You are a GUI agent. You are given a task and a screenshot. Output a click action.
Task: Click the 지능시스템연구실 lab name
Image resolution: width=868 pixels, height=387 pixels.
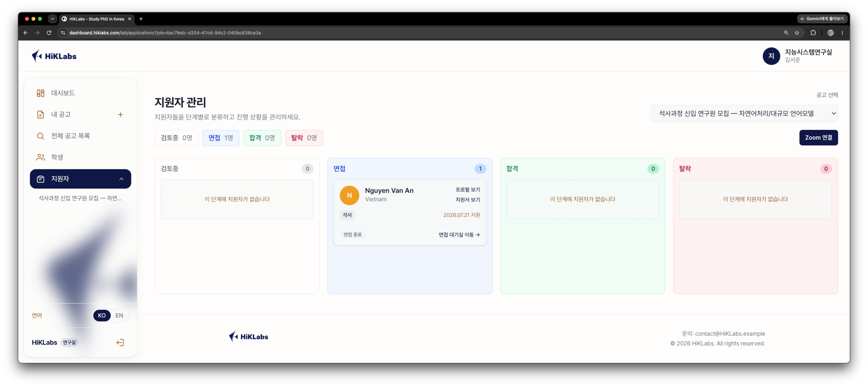[808, 52]
